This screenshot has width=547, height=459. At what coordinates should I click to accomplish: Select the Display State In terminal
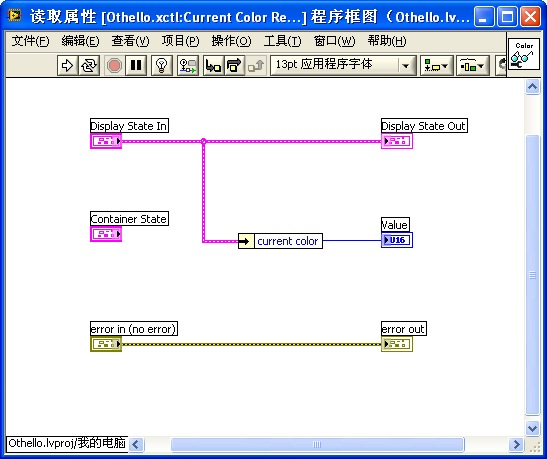pos(106,141)
